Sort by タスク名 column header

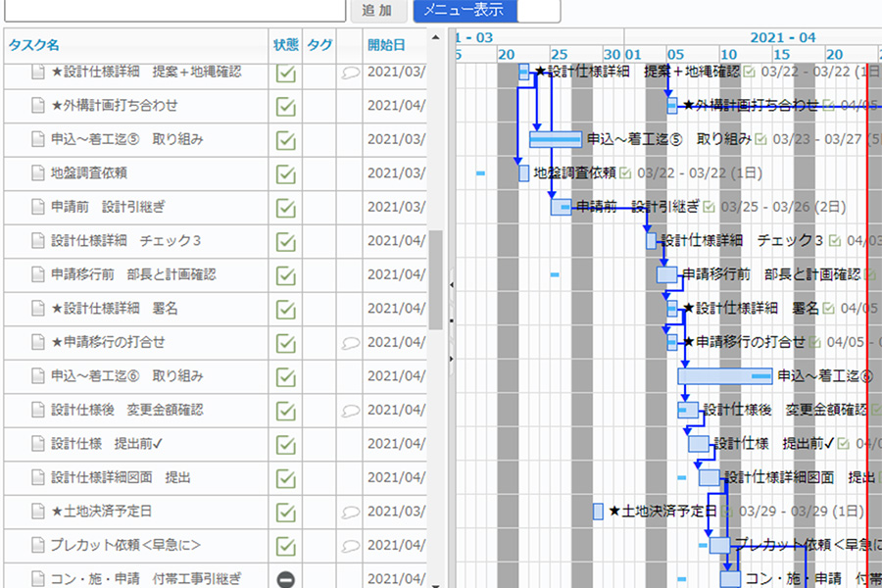(x=33, y=45)
